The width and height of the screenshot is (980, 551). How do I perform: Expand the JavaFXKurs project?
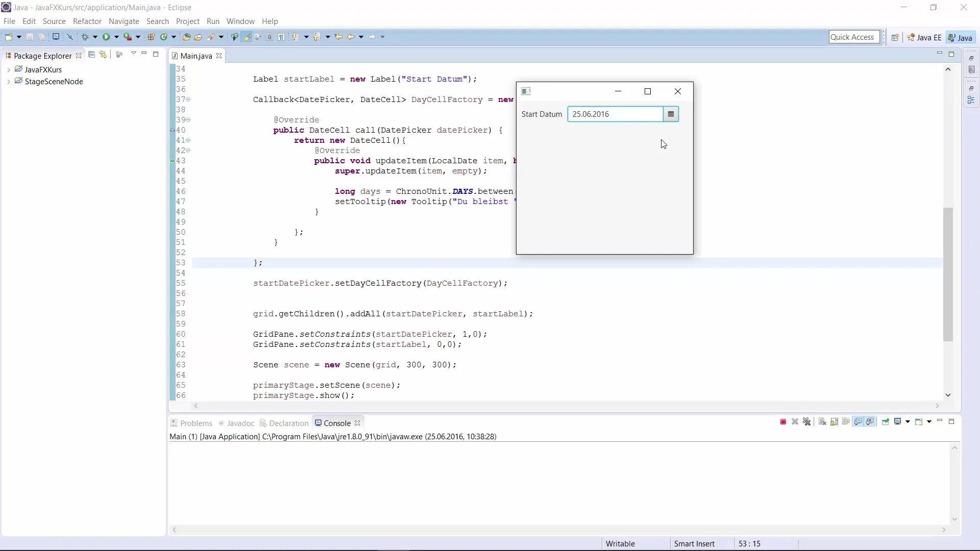pyautogui.click(x=8, y=70)
